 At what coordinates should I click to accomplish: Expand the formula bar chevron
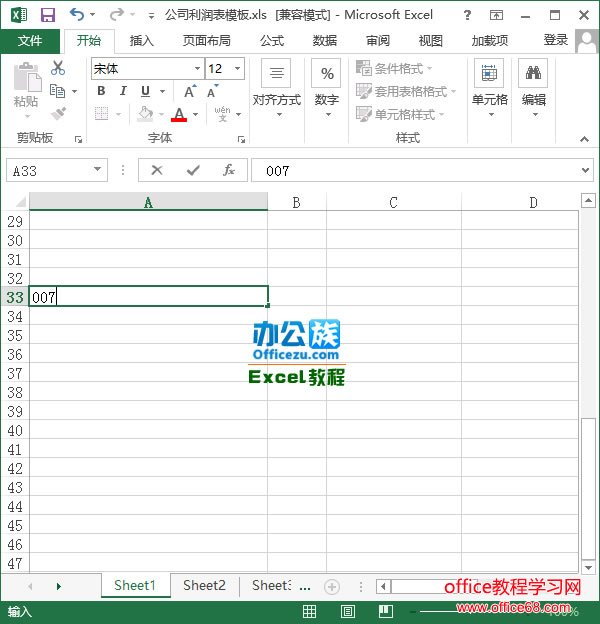pyautogui.click(x=585, y=170)
